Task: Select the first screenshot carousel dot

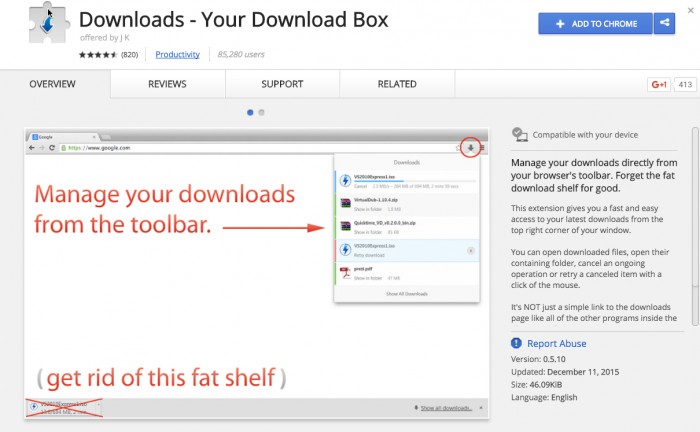Action: pos(250,112)
